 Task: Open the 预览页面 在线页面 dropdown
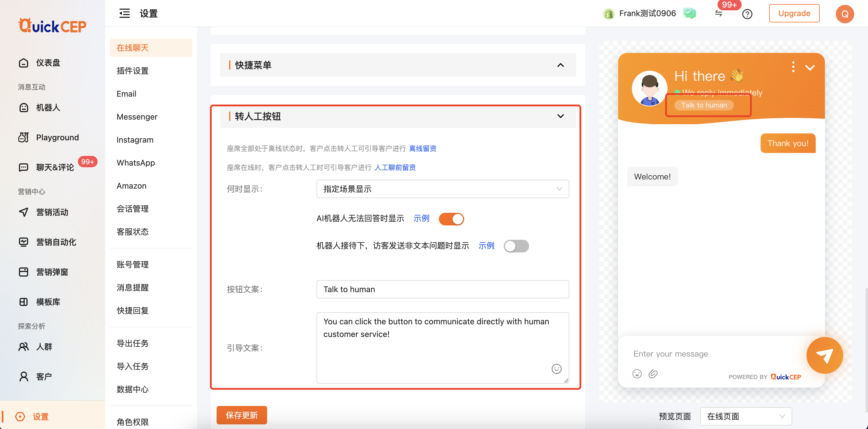(746, 416)
